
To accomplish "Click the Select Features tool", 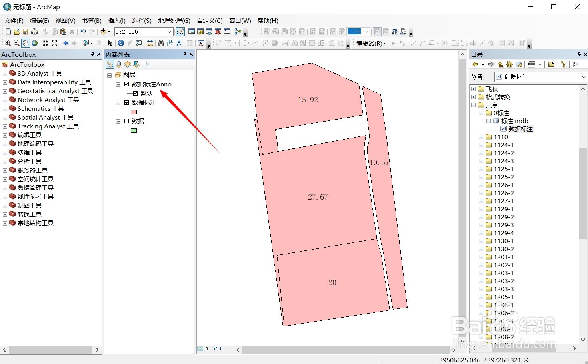I will 86,43.
